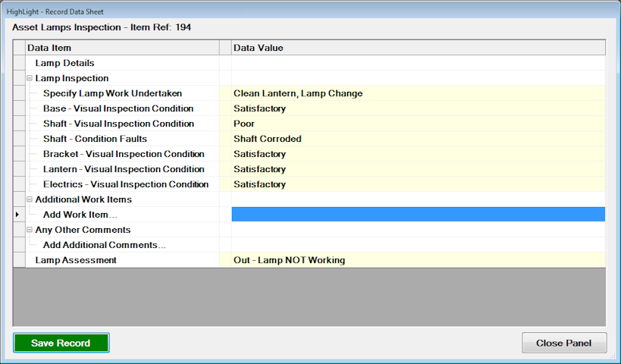The width and height of the screenshot is (621, 364).
Task: Select the Bracket Visual Inspection Condition row
Action: pyautogui.click(x=123, y=154)
